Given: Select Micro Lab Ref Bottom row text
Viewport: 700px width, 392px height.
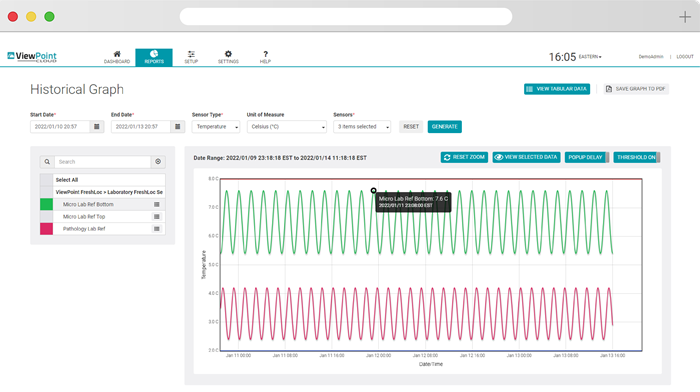Looking at the screenshot, I should [x=88, y=204].
